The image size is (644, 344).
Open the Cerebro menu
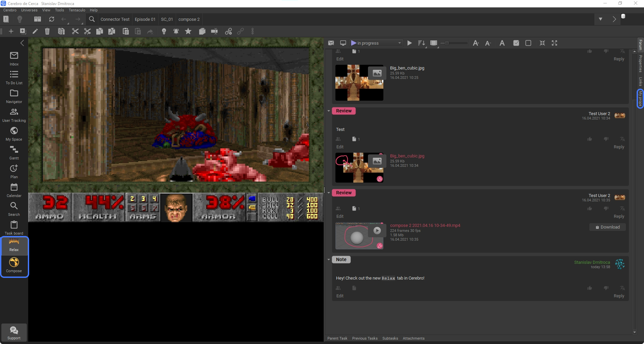click(x=10, y=10)
